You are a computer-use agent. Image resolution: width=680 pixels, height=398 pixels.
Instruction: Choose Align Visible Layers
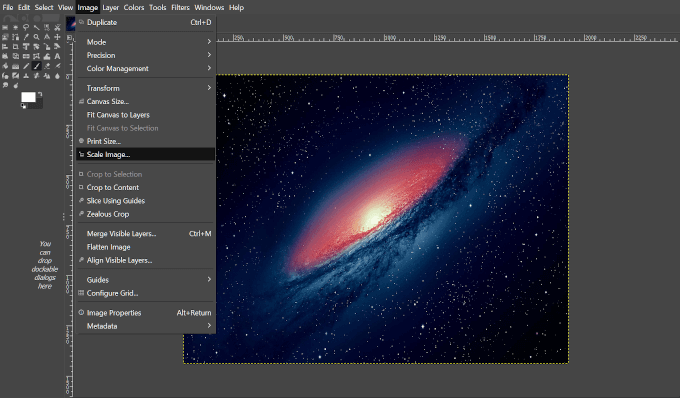click(x=146, y=260)
